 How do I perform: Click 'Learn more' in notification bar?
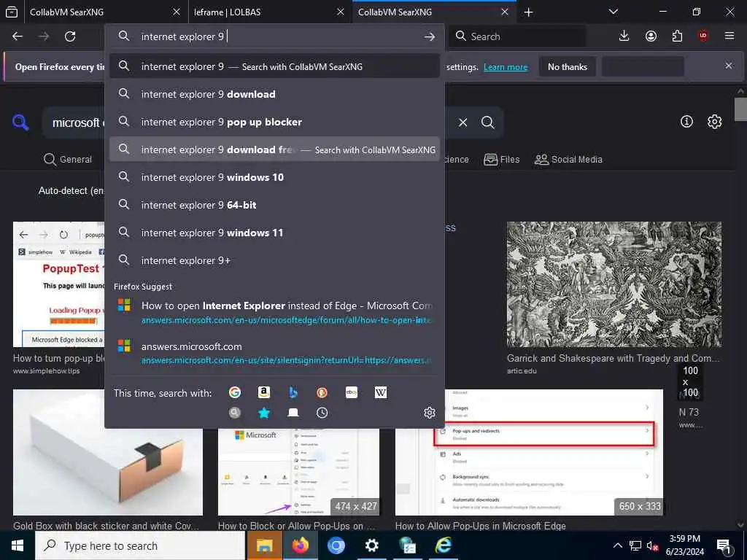coord(506,67)
